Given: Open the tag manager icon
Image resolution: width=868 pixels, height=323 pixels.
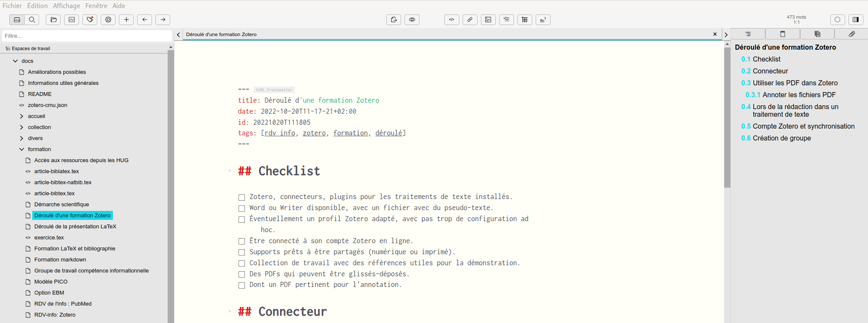Looking at the screenshot, I should [x=90, y=20].
